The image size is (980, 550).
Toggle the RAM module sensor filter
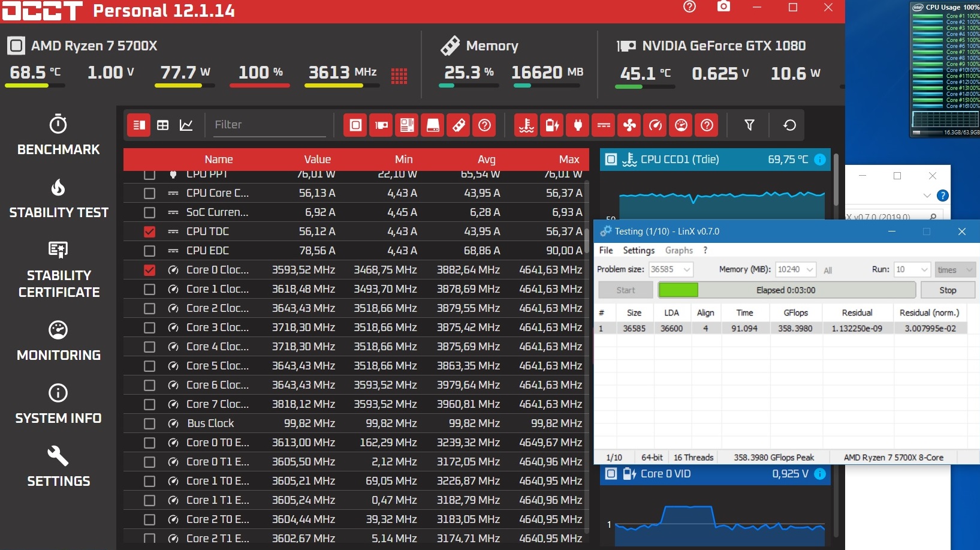[459, 125]
